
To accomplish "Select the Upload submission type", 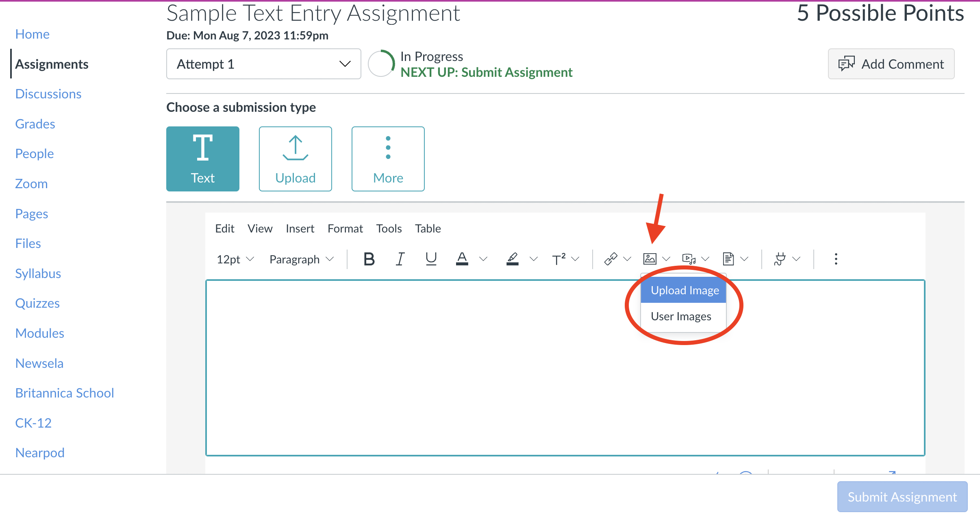I will click(296, 159).
